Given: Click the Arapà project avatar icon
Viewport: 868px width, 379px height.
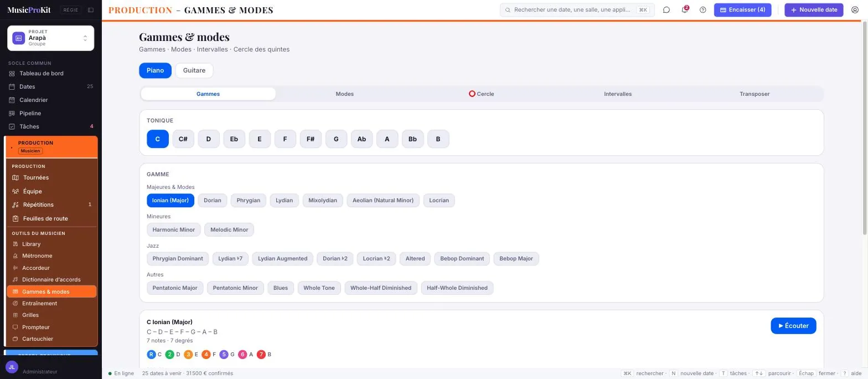Looking at the screenshot, I should pyautogui.click(x=18, y=38).
